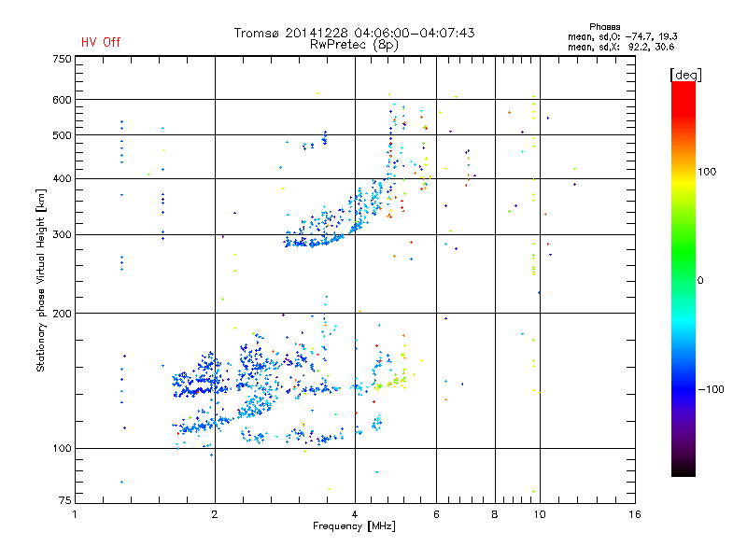Click the frequency axis '2' tick label
Image resolution: width=747 pixels, height=560 pixels.
(215, 514)
